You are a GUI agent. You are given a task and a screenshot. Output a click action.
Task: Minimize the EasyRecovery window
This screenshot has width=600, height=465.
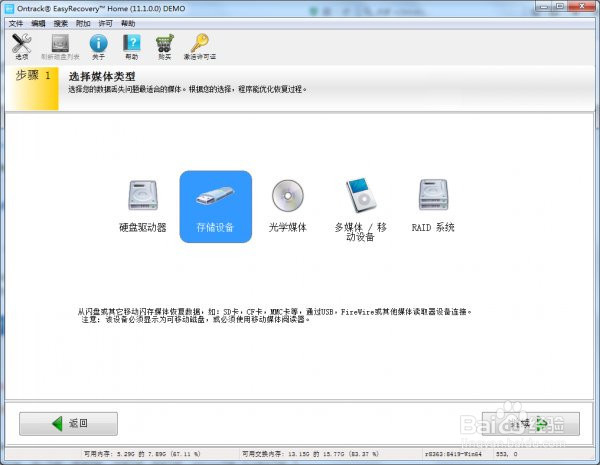pos(544,6)
